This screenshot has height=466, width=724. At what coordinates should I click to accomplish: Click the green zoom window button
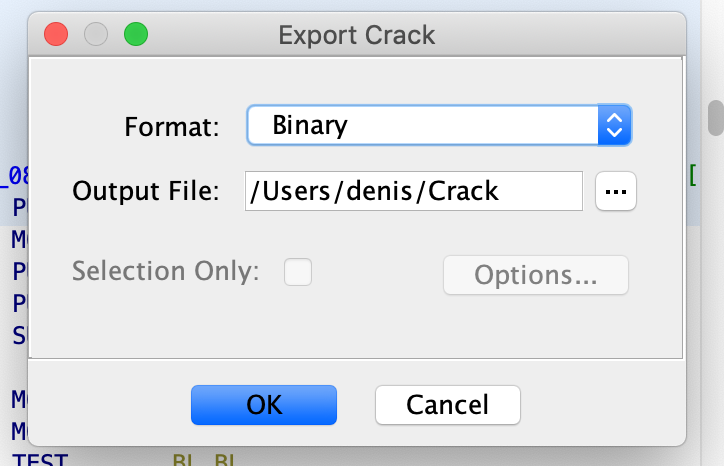coord(136,34)
